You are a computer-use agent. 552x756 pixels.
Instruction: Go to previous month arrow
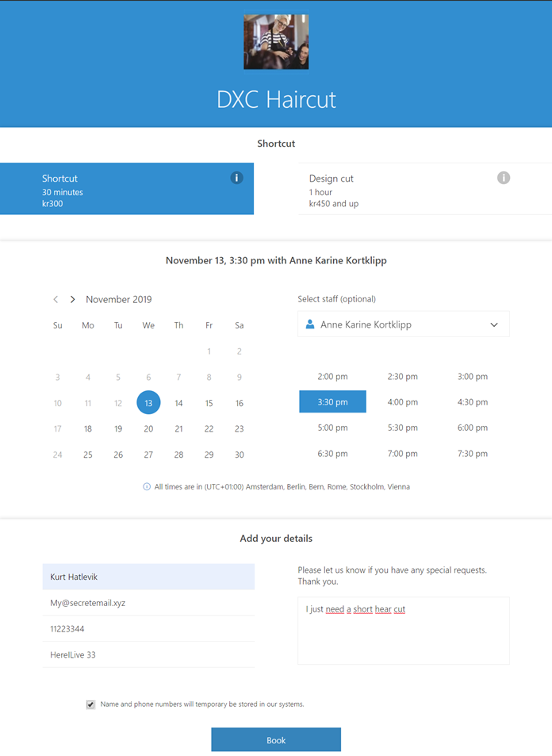click(56, 300)
